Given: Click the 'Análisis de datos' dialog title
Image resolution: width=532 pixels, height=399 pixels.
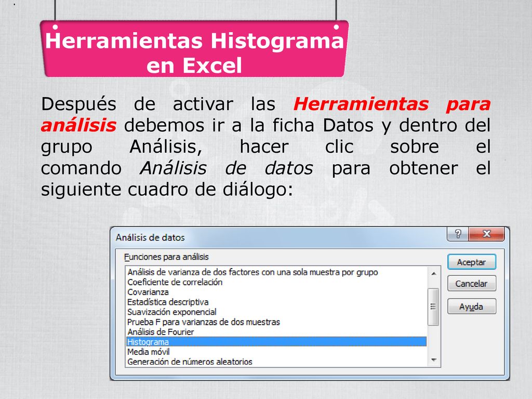Looking at the screenshot, I should tap(150, 237).
